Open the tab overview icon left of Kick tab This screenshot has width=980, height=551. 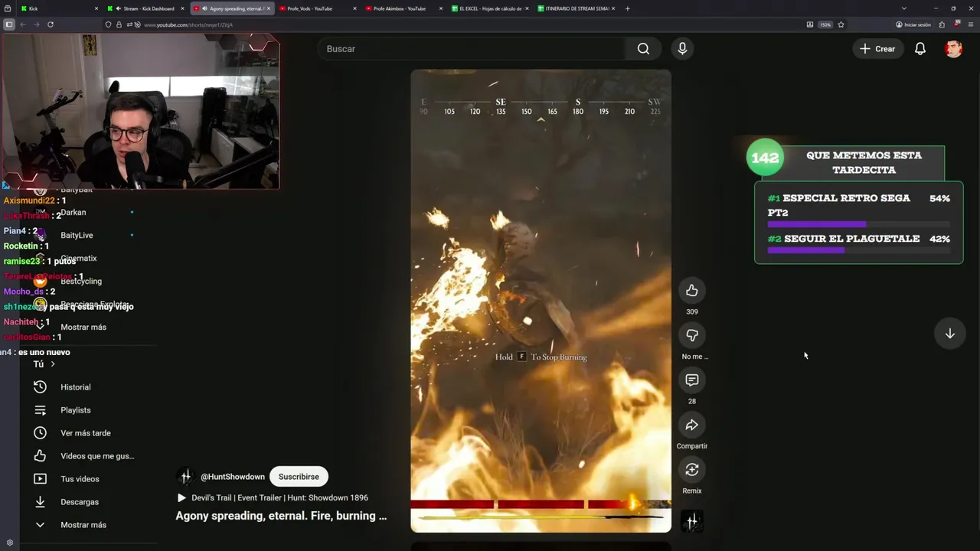click(x=8, y=8)
